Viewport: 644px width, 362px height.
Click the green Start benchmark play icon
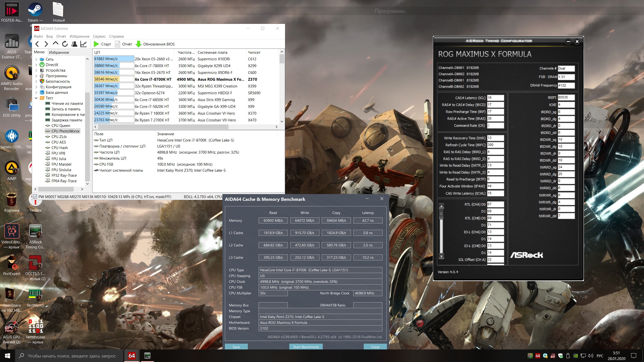[96, 44]
